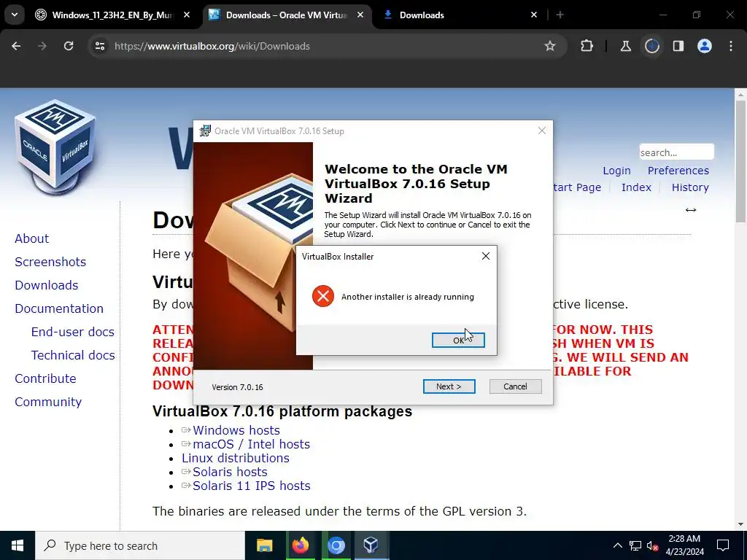Click the network icon in system tray
The width and height of the screenshot is (747, 560).
click(x=635, y=545)
